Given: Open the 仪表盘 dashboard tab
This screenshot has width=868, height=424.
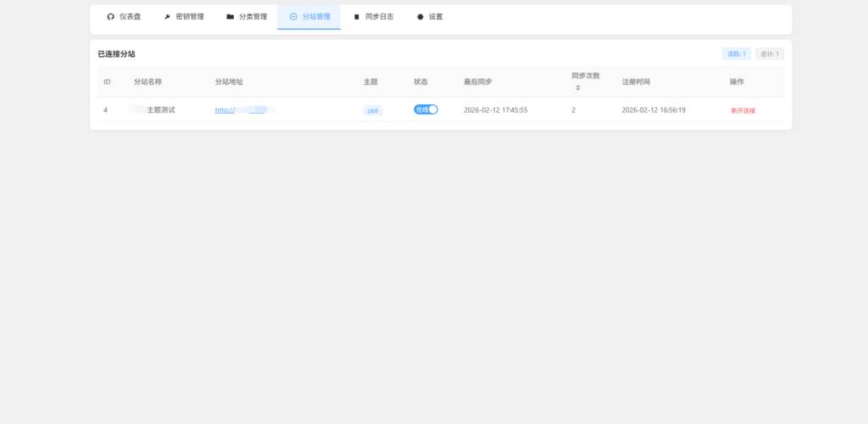Looking at the screenshot, I should 124,17.
